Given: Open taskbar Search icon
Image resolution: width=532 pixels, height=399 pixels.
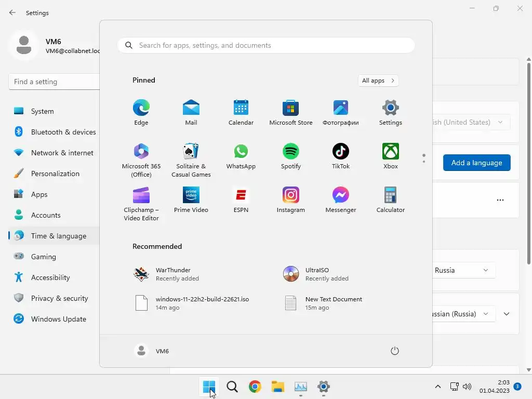Looking at the screenshot, I should pyautogui.click(x=232, y=387).
